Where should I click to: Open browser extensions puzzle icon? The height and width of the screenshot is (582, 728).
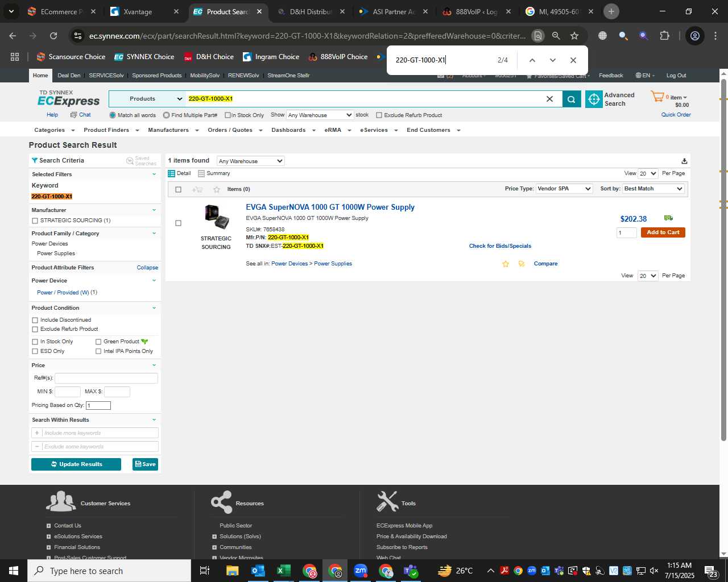point(664,36)
